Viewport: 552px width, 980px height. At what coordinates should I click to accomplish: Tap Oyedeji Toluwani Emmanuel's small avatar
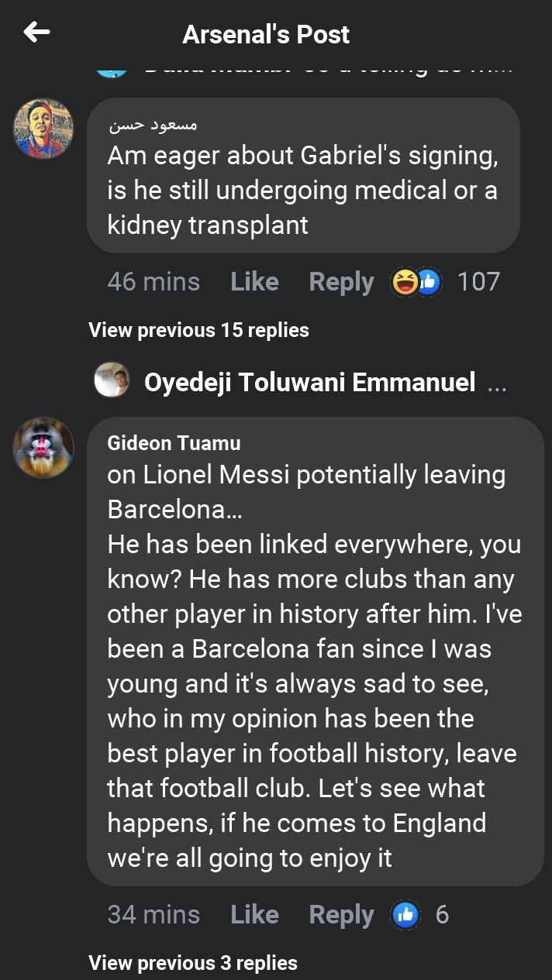pos(112,381)
